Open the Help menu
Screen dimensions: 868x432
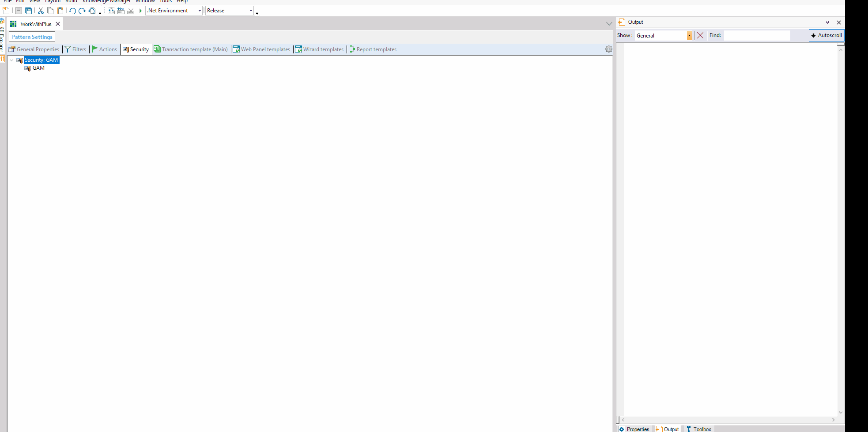(x=182, y=1)
